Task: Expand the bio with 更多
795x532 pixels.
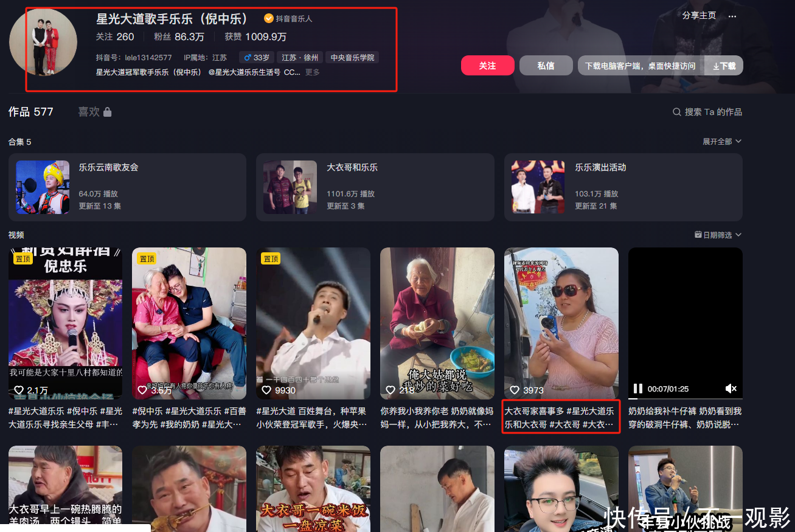Action: (312, 72)
